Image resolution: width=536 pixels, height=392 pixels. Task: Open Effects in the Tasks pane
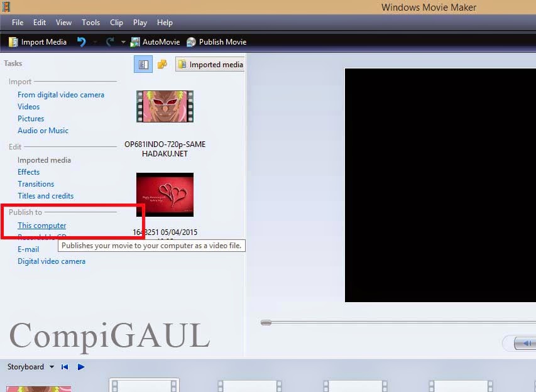(29, 172)
